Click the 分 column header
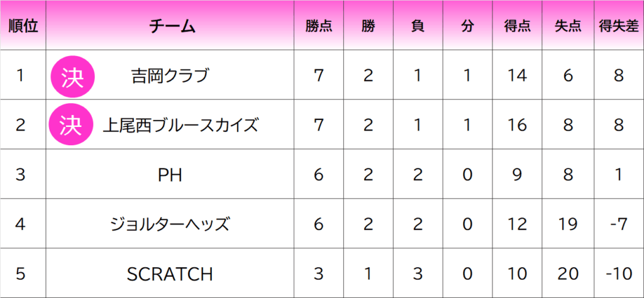Viewport: 644px width, 298px height. coord(467,26)
